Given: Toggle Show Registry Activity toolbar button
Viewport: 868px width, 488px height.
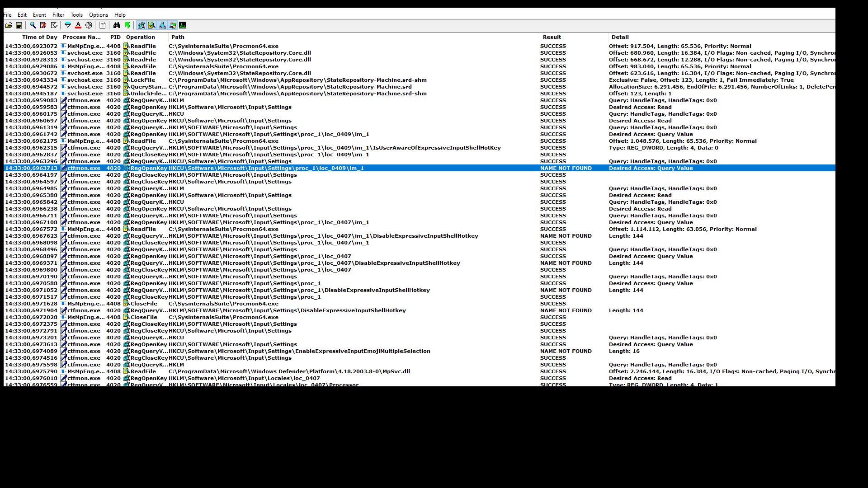Looking at the screenshot, I should pos(142,25).
